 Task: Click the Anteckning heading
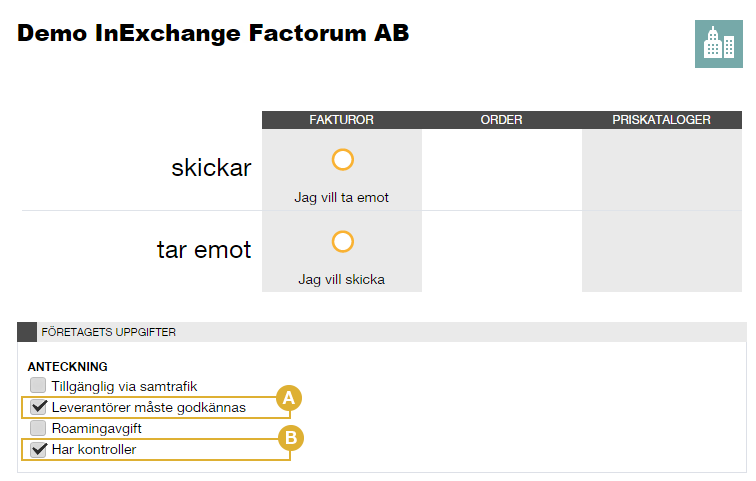pos(68,367)
